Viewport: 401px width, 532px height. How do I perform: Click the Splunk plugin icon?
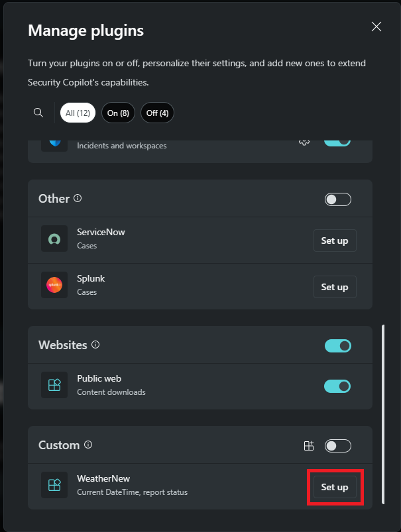click(54, 286)
